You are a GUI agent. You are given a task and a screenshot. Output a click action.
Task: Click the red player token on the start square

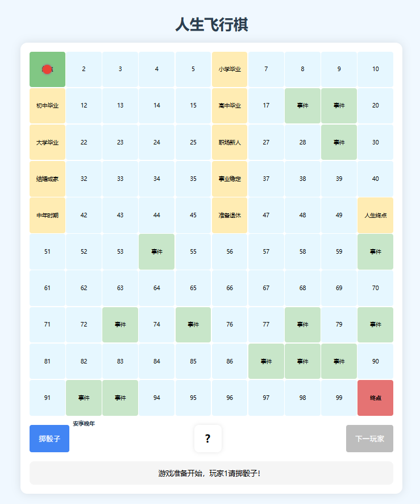click(x=47, y=69)
